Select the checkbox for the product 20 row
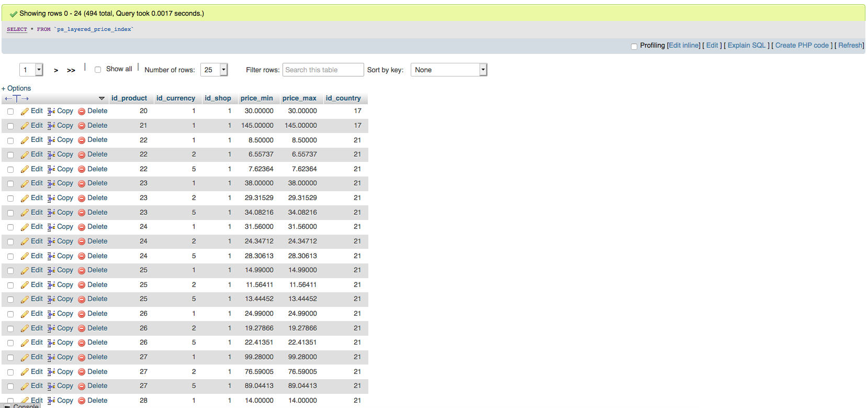 click(x=10, y=112)
